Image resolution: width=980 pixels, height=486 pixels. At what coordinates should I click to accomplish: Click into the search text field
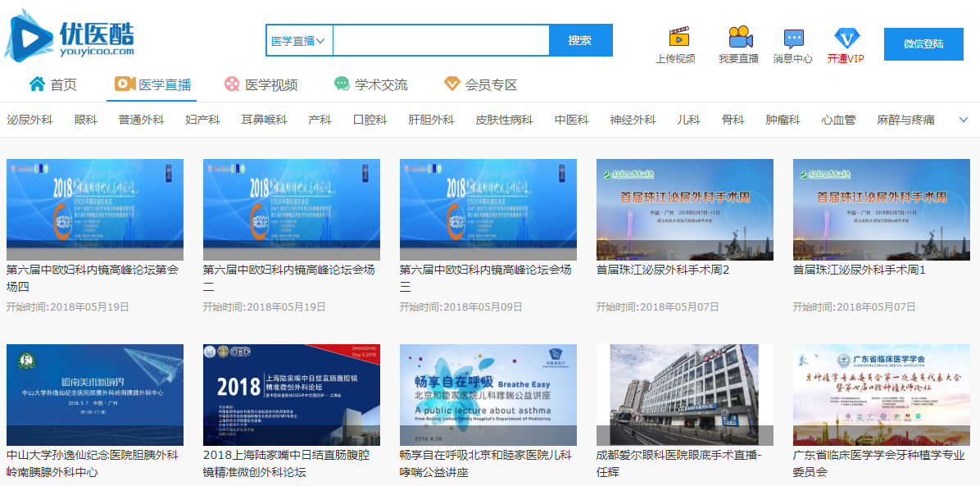(x=440, y=40)
